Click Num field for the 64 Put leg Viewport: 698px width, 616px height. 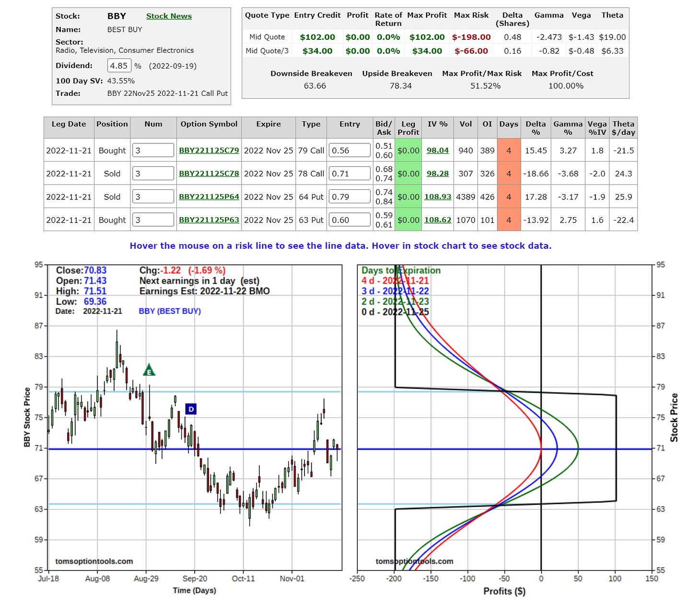153,197
